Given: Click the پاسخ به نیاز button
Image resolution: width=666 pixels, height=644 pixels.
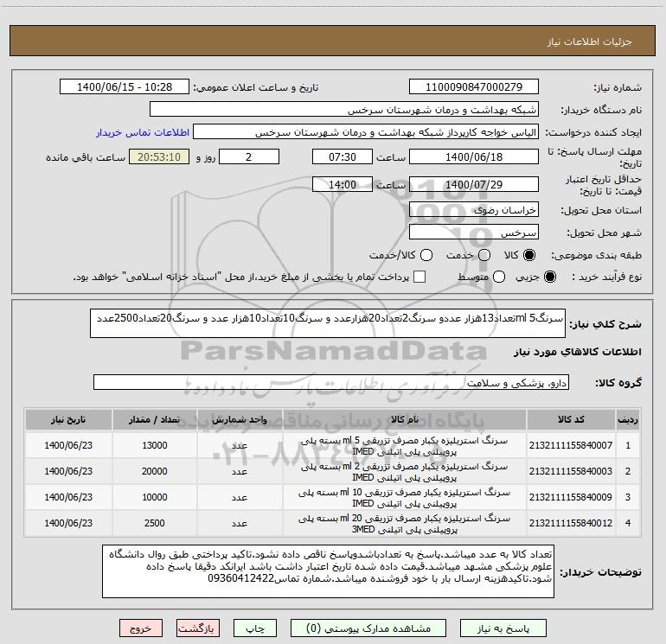Looking at the screenshot, I should (503, 628).
